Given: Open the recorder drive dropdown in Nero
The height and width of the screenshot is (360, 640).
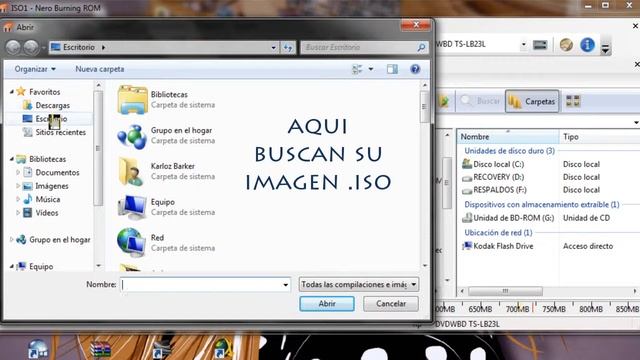Looking at the screenshot, I should [523, 44].
